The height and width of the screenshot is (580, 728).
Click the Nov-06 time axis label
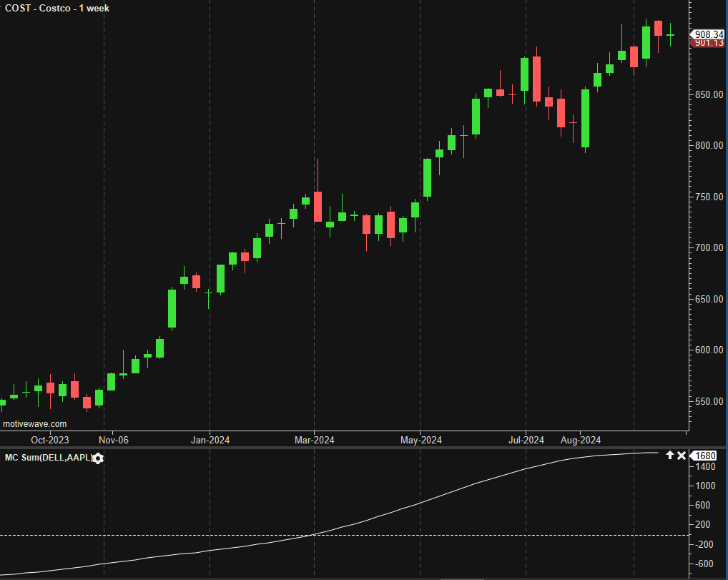tap(114, 440)
